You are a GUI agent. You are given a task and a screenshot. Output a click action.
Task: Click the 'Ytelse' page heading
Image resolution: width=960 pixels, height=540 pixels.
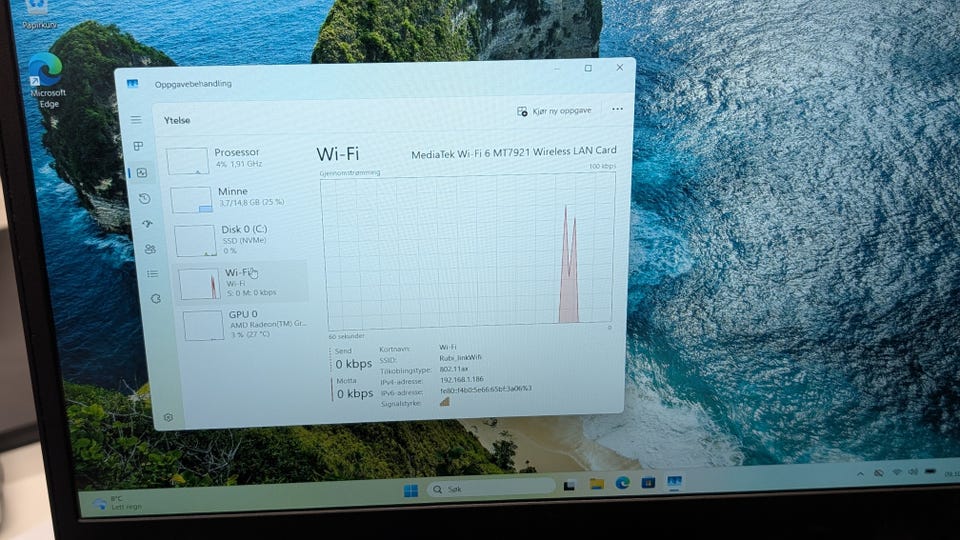tap(177, 120)
